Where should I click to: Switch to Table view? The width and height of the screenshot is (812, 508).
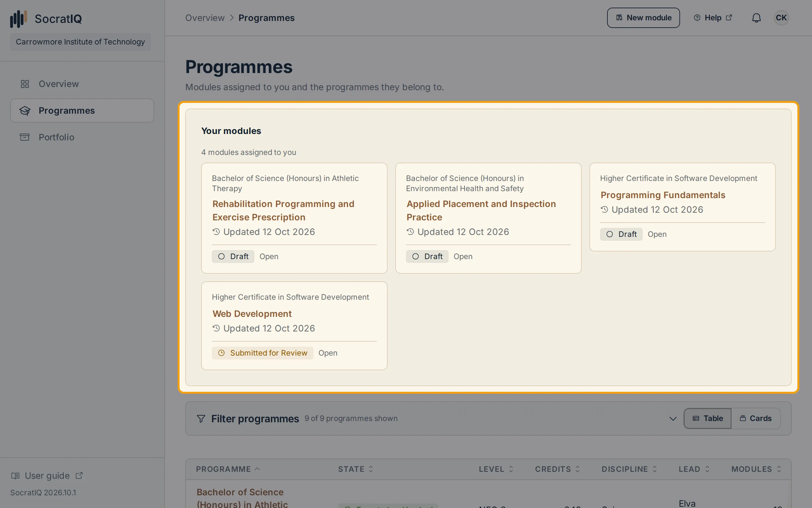click(x=708, y=418)
